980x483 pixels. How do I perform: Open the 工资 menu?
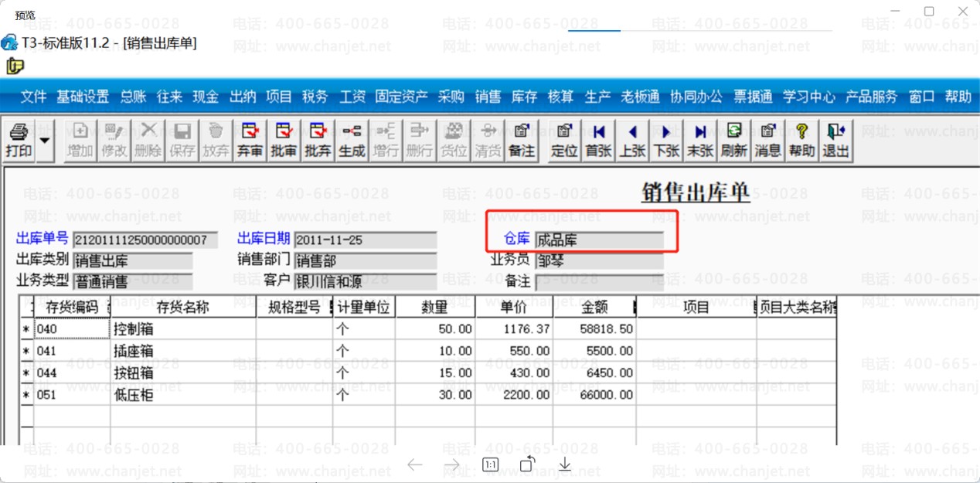point(352,97)
